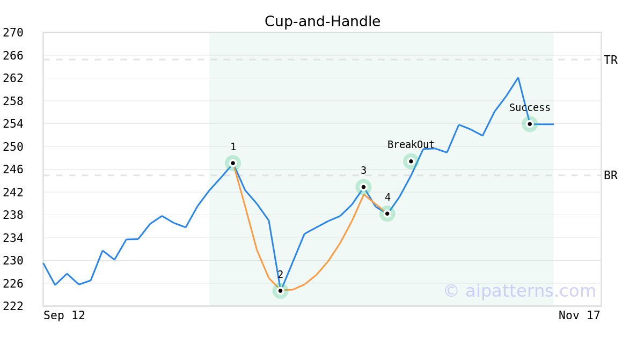Click the "Success" text label
The width and height of the screenshot is (644, 338).
(530, 108)
